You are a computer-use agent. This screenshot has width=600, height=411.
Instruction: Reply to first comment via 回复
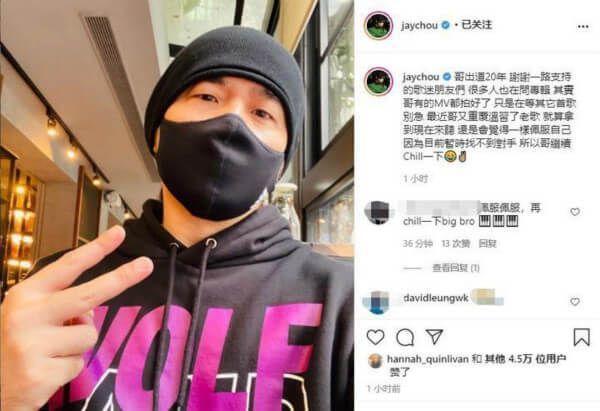488,244
